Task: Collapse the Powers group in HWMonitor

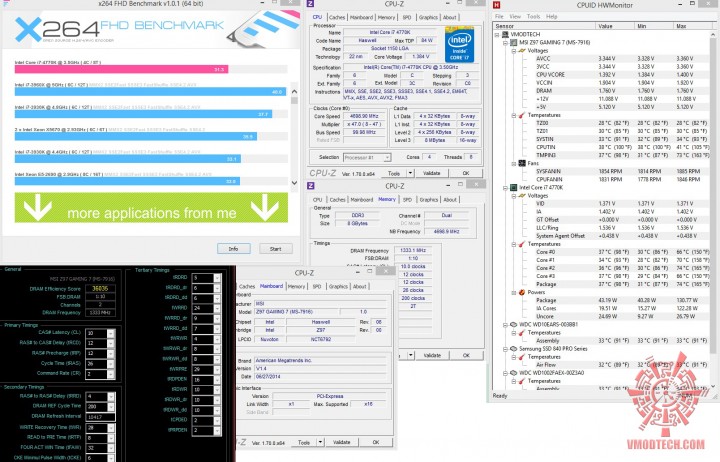Action: (x=513, y=292)
